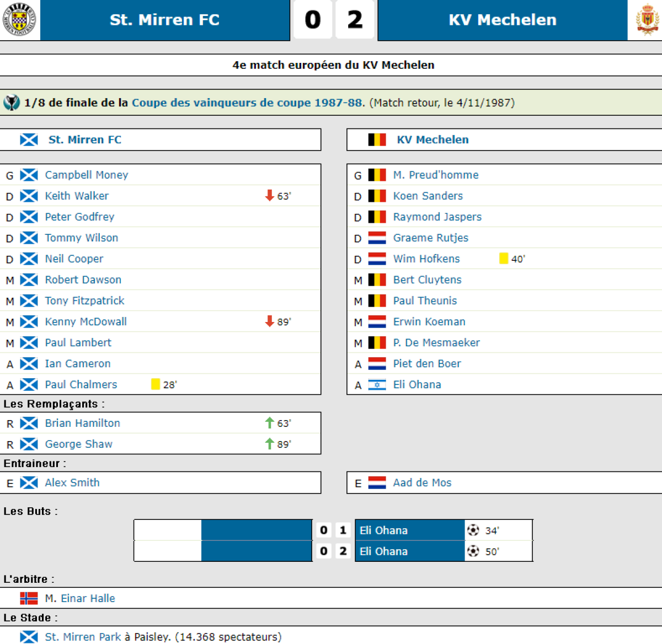Open the St. Mirren Park stadium link
The height and width of the screenshot is (644, 662).
point(83,637)
